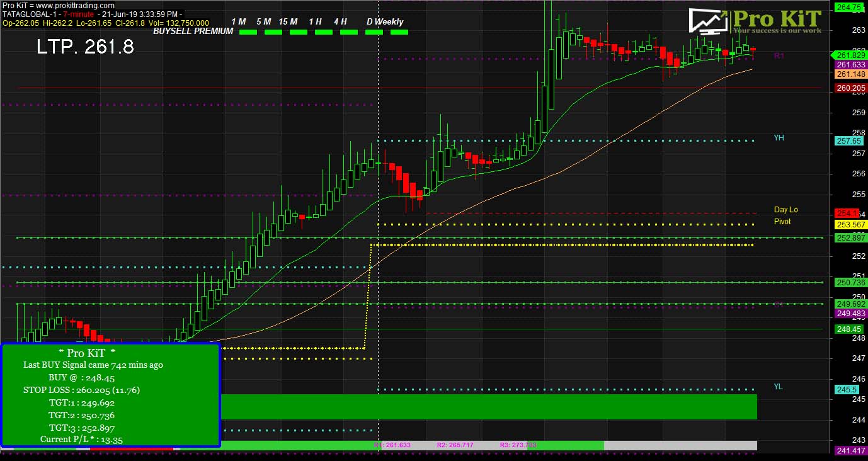Click the Pivot label on chart
Viewport: 868px width, 461px height.
click(782, 222)
